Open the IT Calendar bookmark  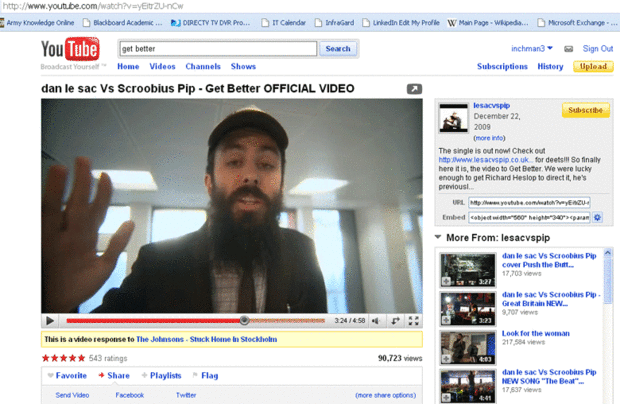[284, 23]
